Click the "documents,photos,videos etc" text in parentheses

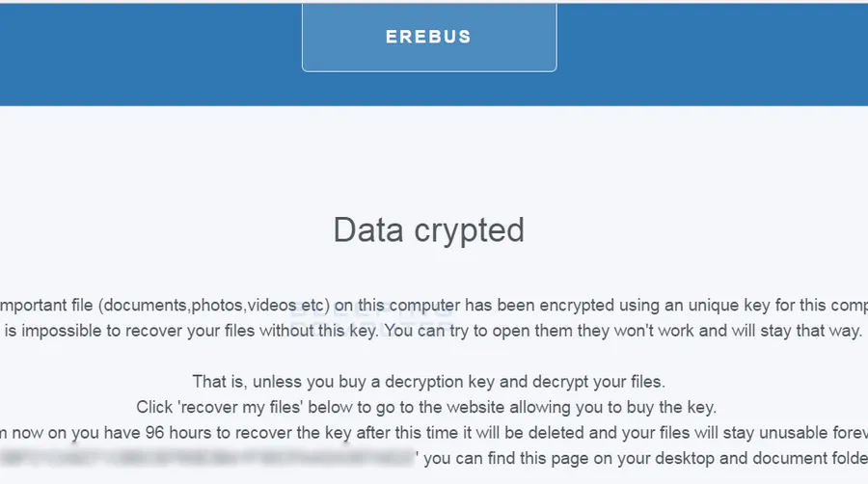click(213, 306)
